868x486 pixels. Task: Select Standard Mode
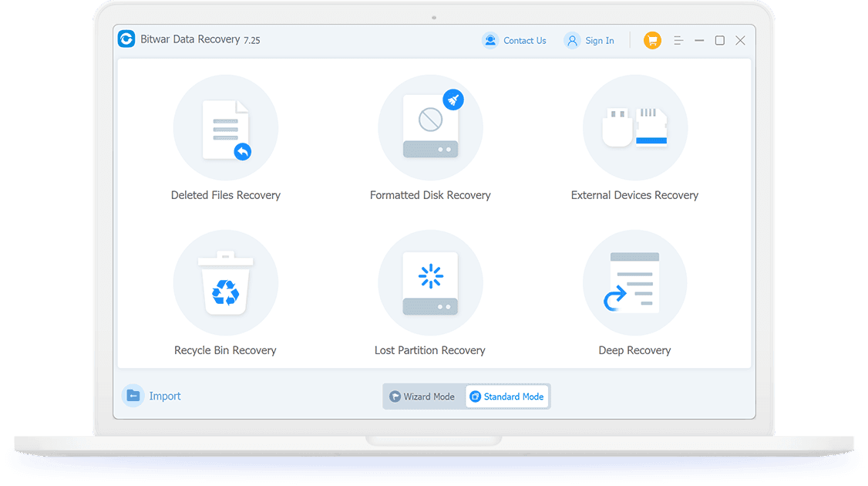click(507, 397)
